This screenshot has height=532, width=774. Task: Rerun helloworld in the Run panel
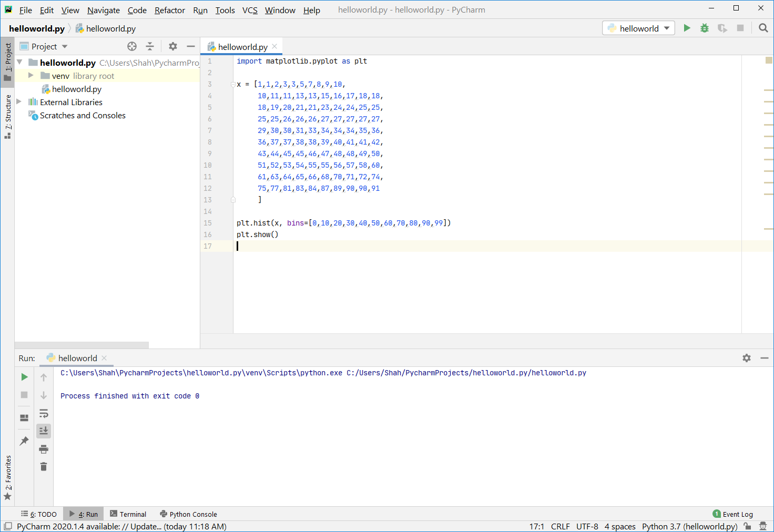24,377
